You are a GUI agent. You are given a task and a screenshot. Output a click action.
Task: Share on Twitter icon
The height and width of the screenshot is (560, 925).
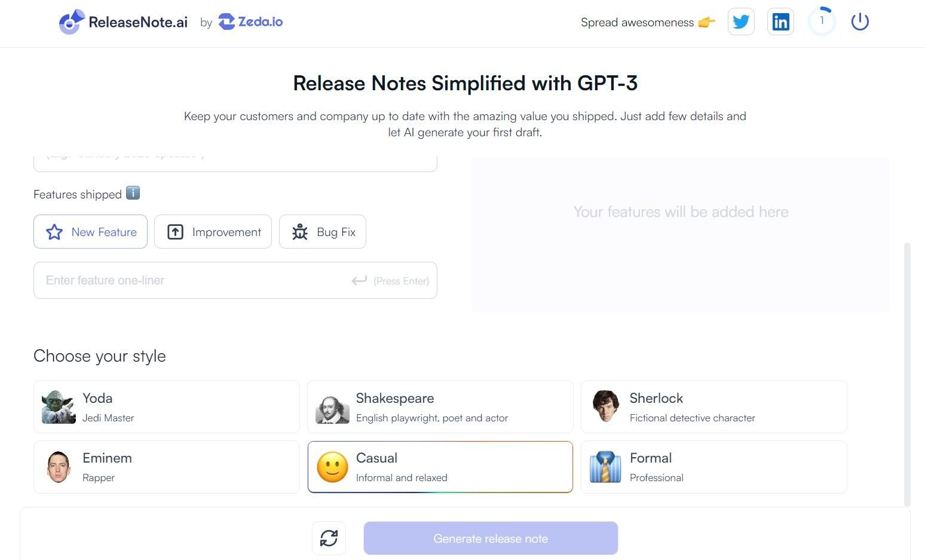point(741,22)
